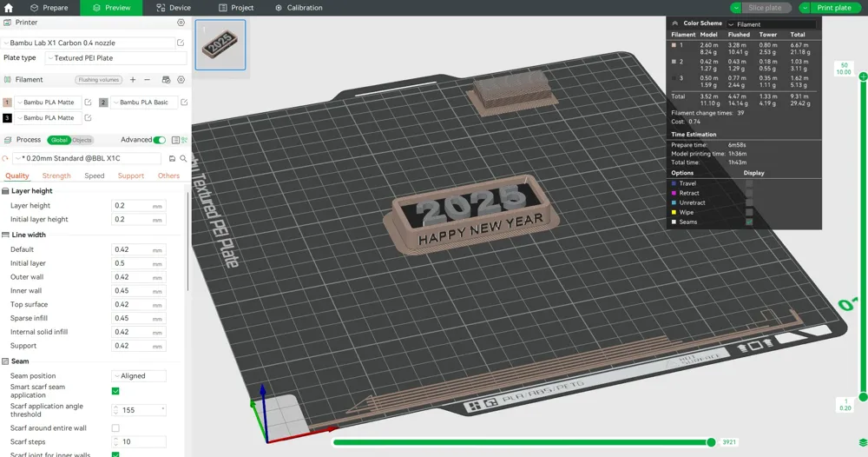
Task: Open filament 1 material dropdown
Action: coord(48,103)
